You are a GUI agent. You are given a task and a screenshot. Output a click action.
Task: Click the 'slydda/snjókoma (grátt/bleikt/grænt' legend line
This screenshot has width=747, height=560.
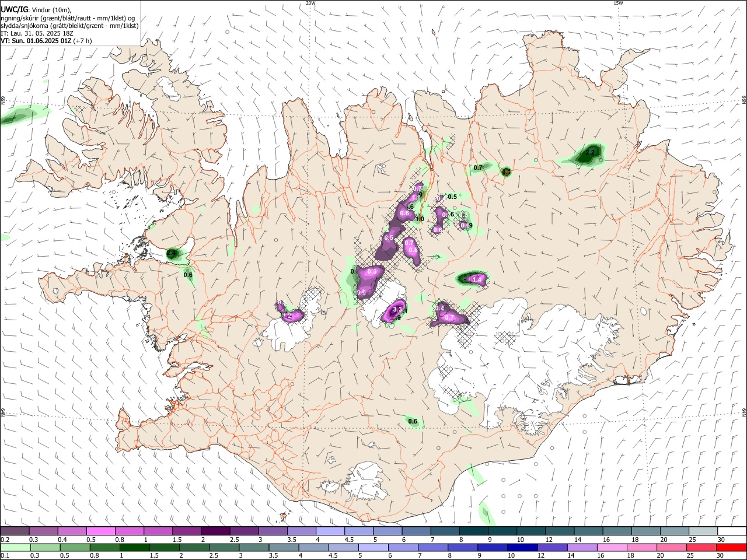click(69, 26)
